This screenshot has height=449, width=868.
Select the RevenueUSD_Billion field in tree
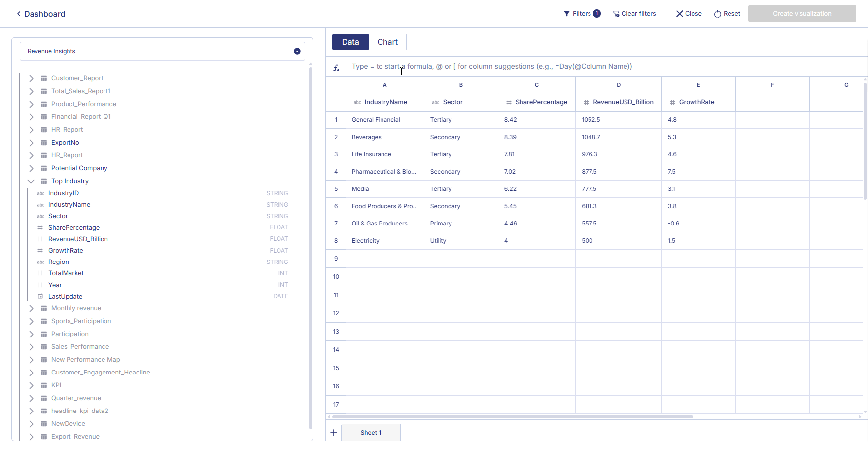[x=78, y=239]
